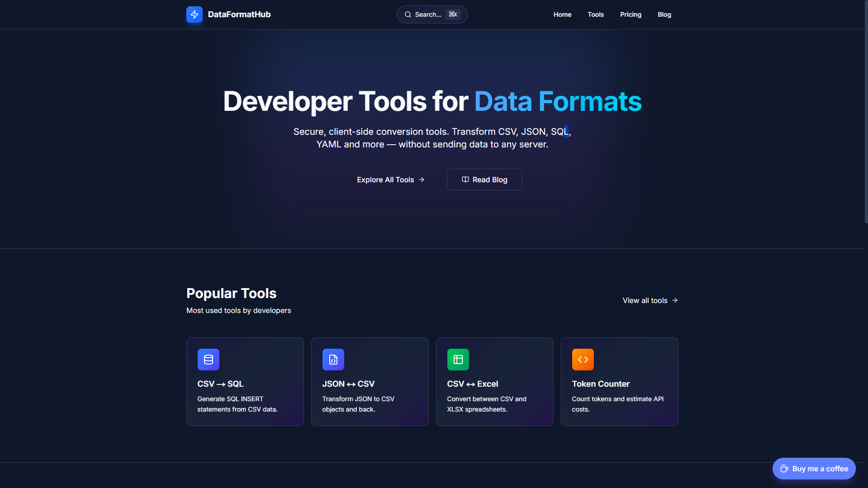Go to the Blog section
The image size is (868, 488).
(664, 14)
